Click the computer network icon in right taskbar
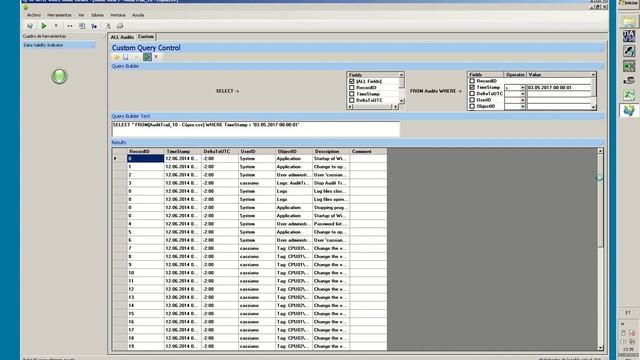The width and height of the screenshot is (640, 360). pos(629,80)
